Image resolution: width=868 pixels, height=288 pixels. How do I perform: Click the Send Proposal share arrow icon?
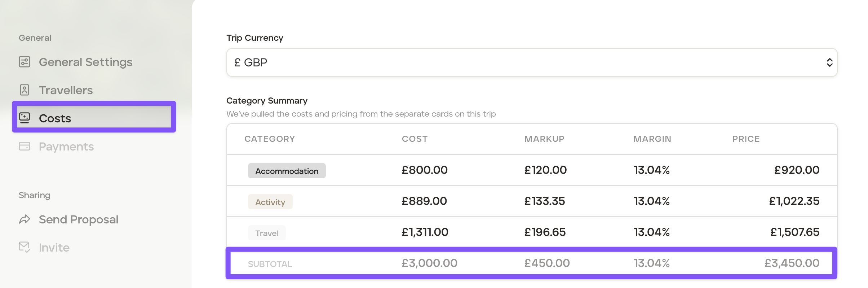pos(25,219)
